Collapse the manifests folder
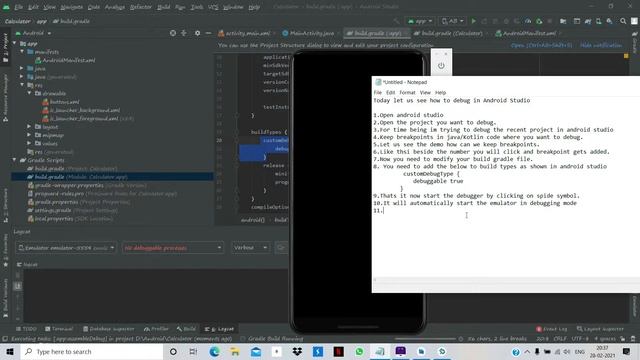 click(22, 52)
